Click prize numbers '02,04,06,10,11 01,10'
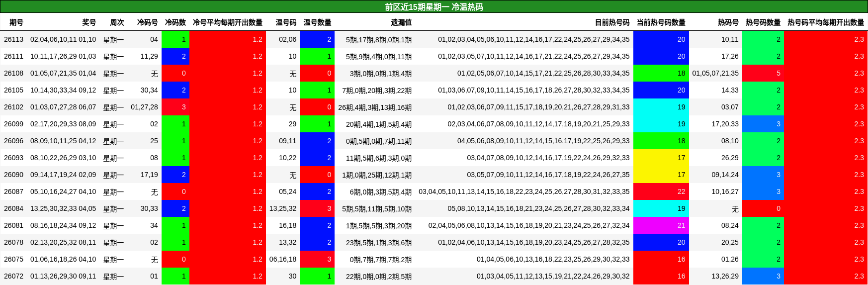 pos(63,39)
